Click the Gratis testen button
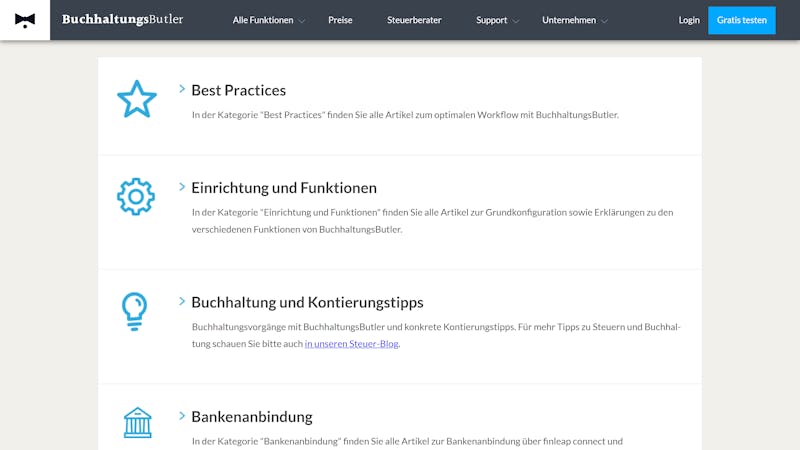Viewport: 800px width, 450px height. tap(742, 20)
